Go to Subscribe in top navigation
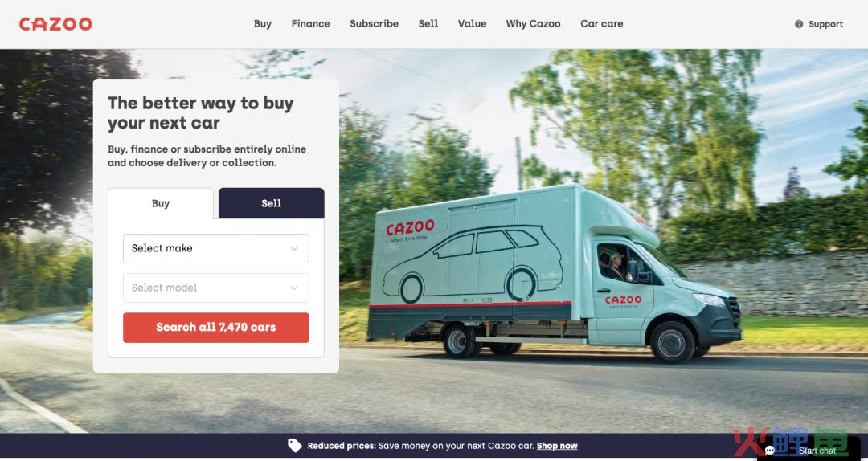This screenshot has width=868, height=461. pyautogui.click(x=375, y=24)
